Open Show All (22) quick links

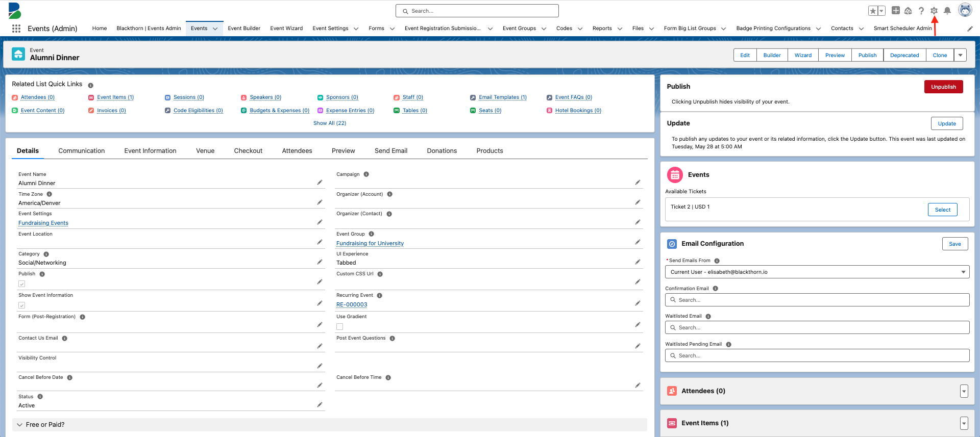click(330, 123)
